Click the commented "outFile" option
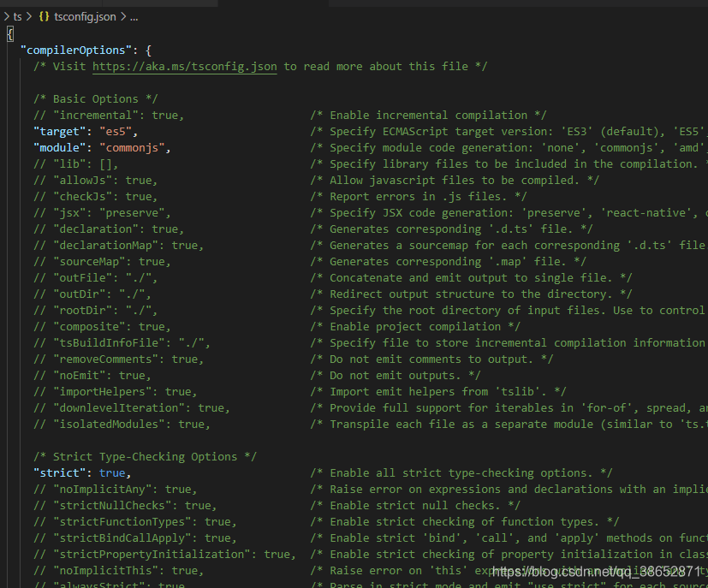Viewport: 708px width, 588px height. click(x=96, y=277)
